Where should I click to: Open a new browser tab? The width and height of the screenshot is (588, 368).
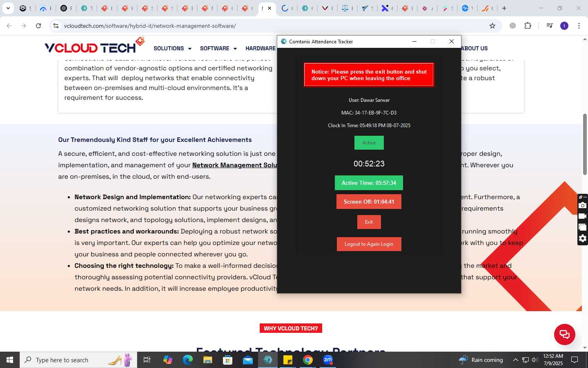point(504,8)
